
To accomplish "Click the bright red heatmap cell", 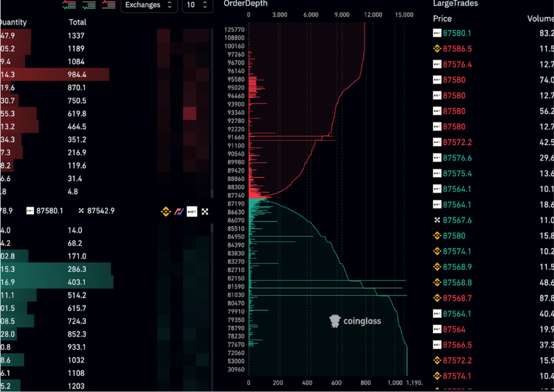I will [189, 113].
